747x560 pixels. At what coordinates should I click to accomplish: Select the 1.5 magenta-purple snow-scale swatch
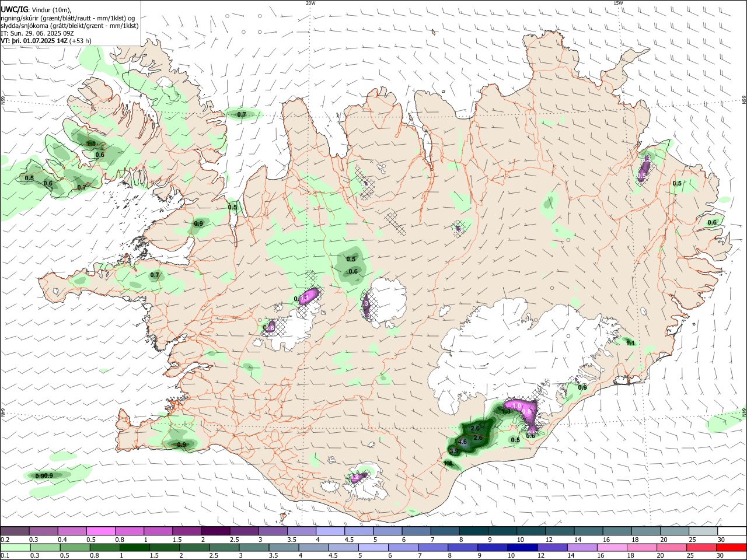point(187,531)
